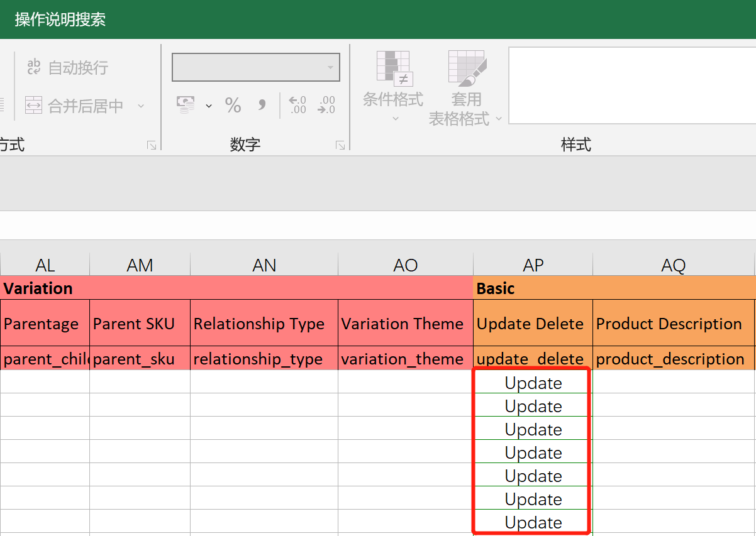
Task: Click the parent_sku cell
Action: (x=140, y=358)
